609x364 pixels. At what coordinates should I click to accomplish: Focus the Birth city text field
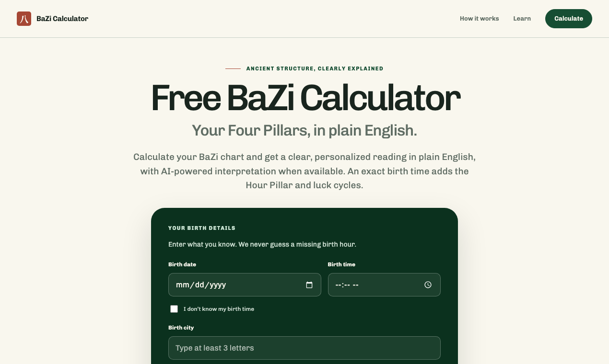pyautogui.click(x=304, y=348)
